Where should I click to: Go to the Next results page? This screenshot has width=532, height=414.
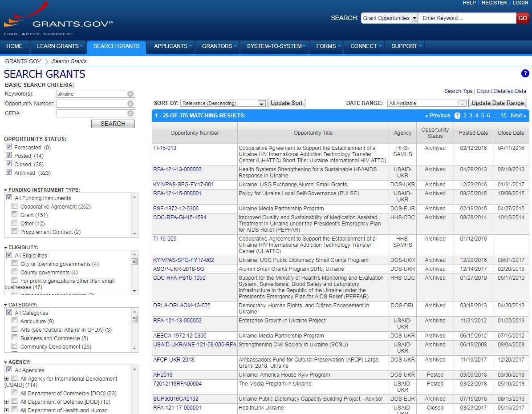point(519,116)
